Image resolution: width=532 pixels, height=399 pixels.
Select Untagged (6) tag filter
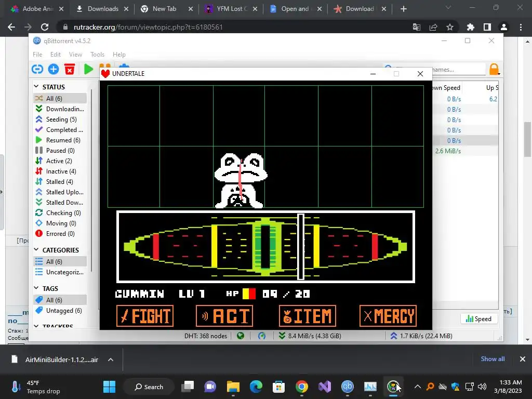pyautogui.click(x=60, y=311)
